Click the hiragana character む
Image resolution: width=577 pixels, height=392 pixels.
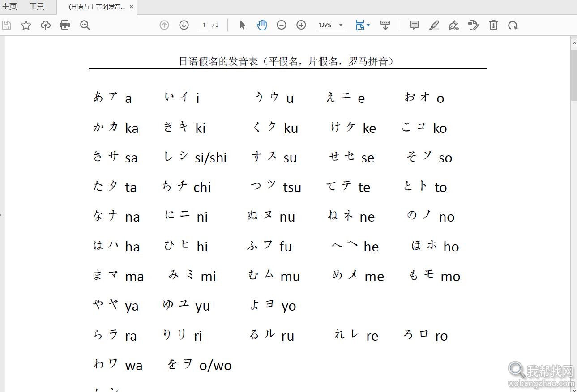[253, 274]
